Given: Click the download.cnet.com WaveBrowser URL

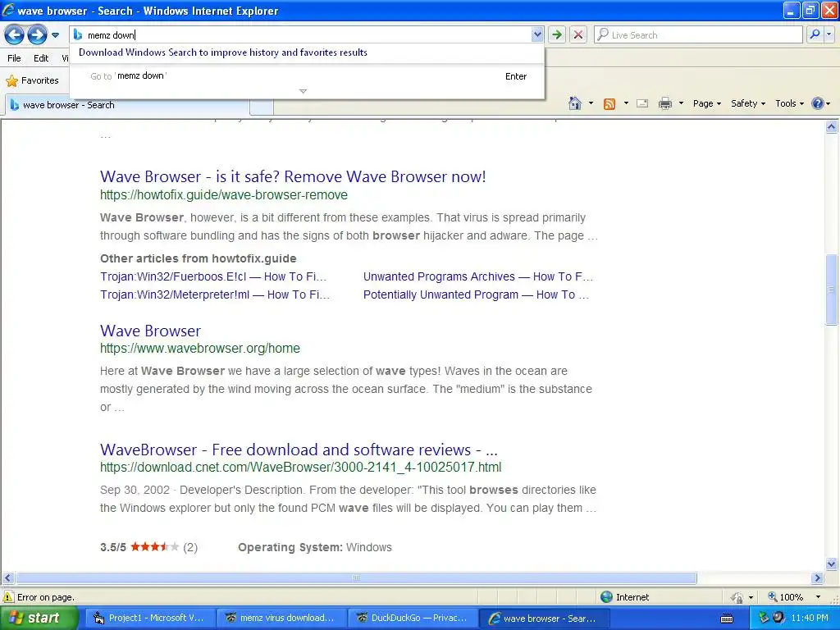Looking at the screenshot, I should pos(300,467).
